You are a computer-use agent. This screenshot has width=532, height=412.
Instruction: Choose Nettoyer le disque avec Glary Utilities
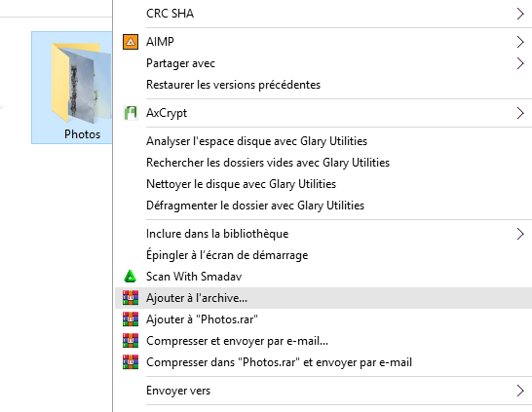coord(241,184)
